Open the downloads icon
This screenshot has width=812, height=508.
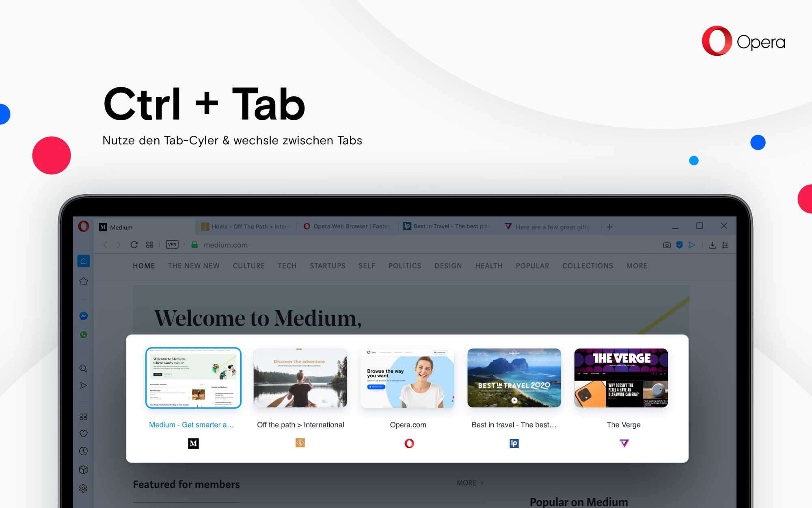pyautogui.click(x=713, y=245)
